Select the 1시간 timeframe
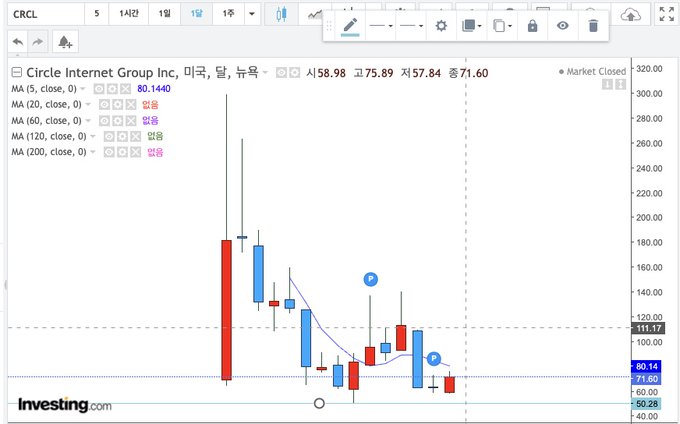Screen dimensions: 680x424 pos(129,14)
